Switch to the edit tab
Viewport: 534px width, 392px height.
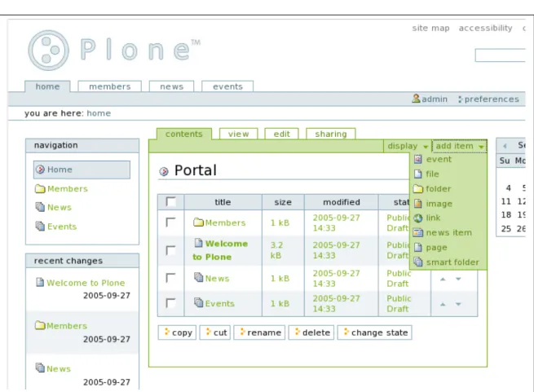pyautogui.click(x=281, y=134)
